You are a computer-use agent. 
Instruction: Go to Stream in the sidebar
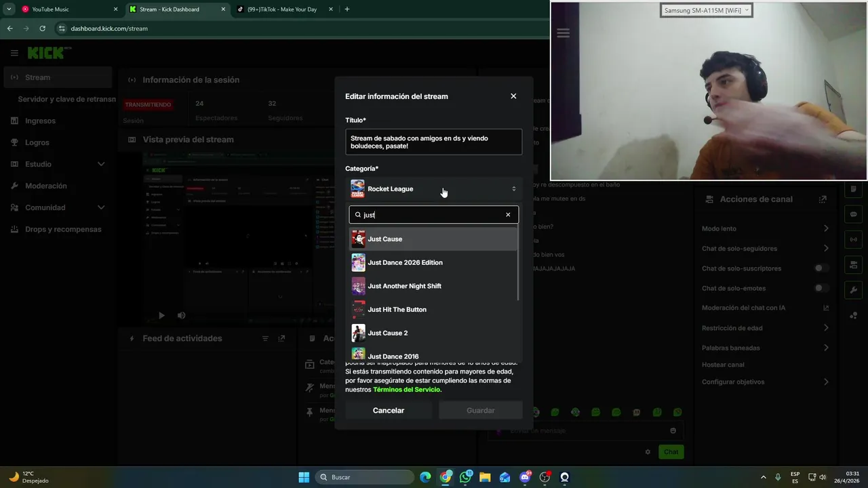pyautogui.click(x=57, y=77)
